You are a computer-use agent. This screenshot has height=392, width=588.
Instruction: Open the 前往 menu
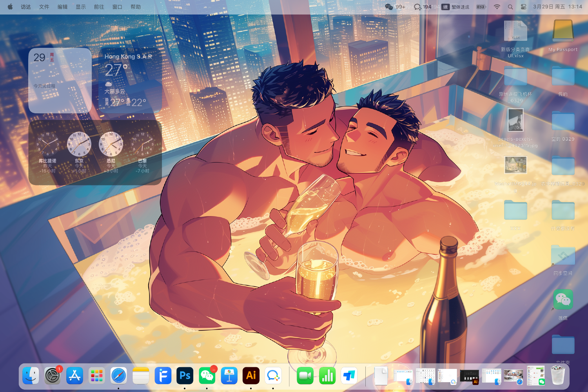(99, 7)
